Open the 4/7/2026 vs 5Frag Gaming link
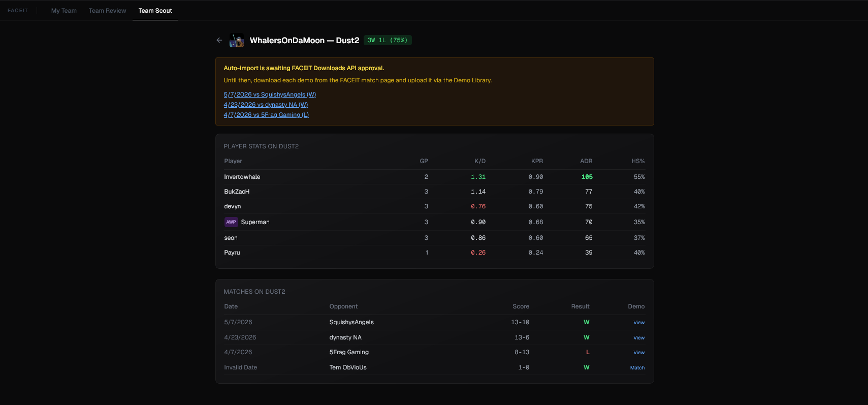Image resolution: width=868 pixels, height=405 pixels. 266,115
